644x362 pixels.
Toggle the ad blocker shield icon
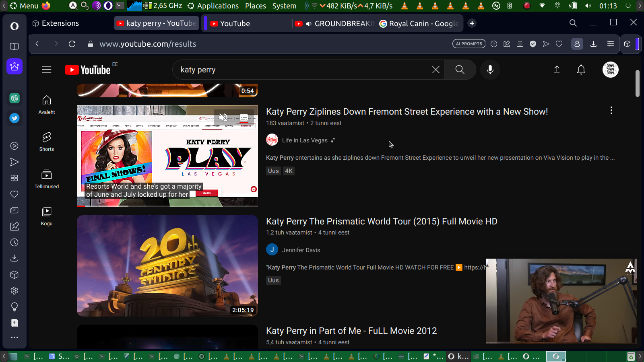[x=533, y=44]
